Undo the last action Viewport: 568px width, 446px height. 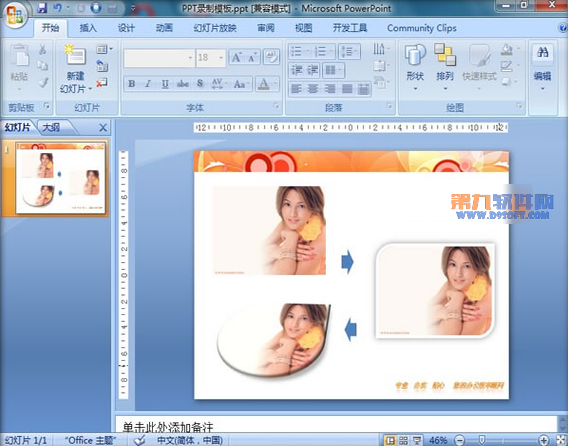(57, 8)
